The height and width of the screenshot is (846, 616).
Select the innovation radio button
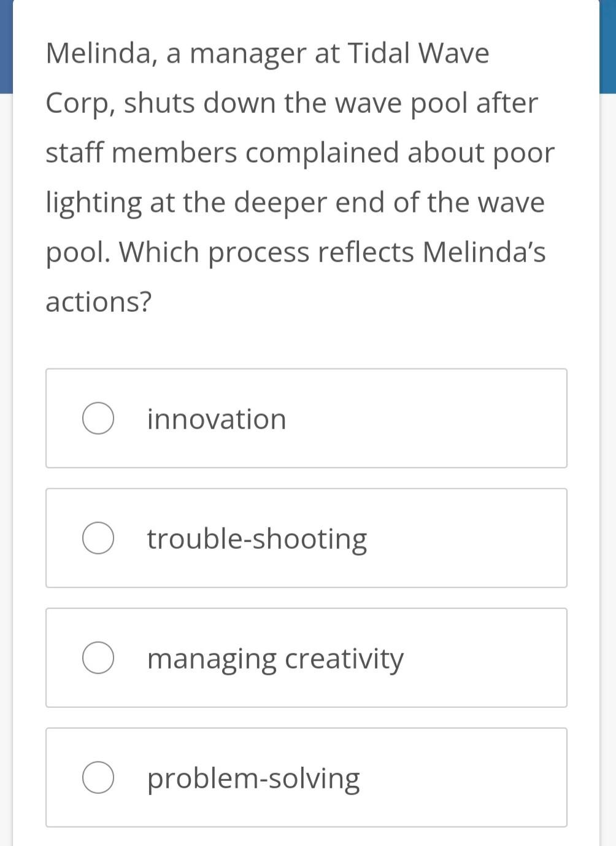[x=98, y=418]
